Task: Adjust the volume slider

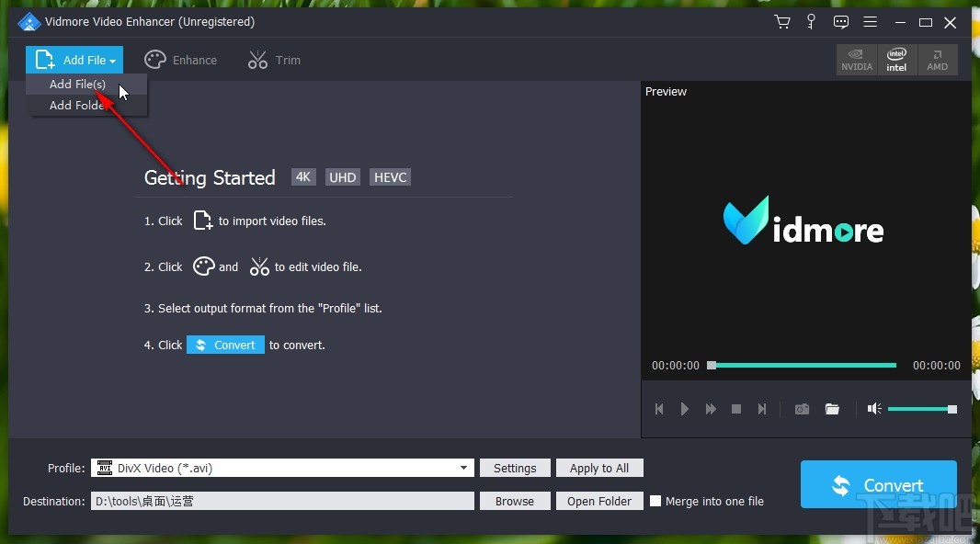Action: click(922, 409)
